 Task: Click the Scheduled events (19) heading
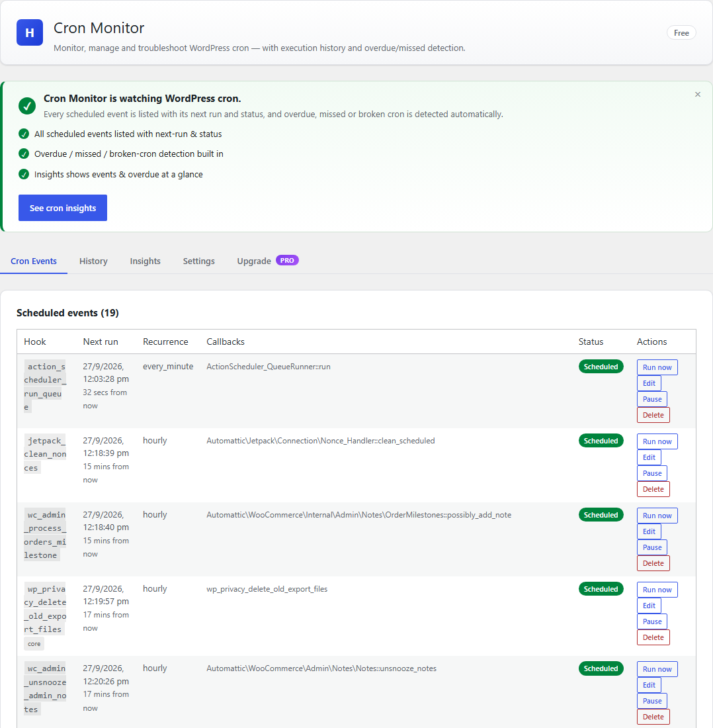(x=67, y=313)
